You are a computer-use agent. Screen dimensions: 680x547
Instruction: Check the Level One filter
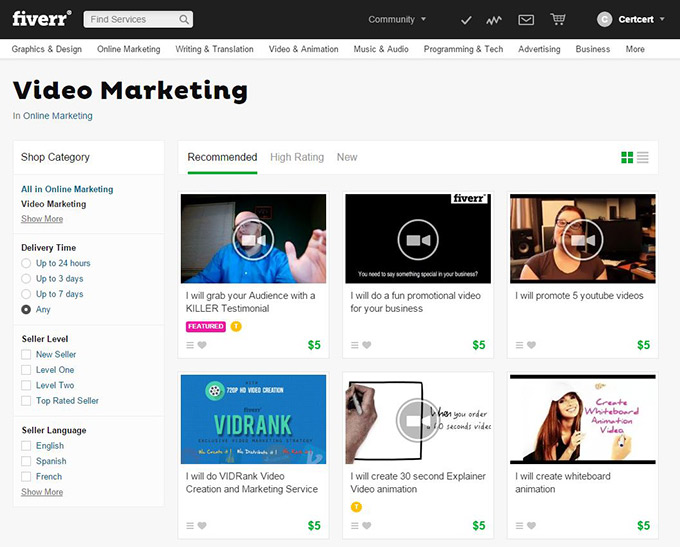[26, 370]
